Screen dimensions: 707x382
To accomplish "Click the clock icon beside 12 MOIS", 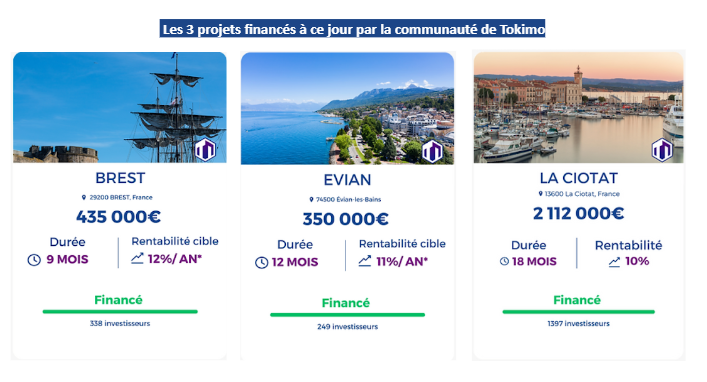I will coord(262,262).
